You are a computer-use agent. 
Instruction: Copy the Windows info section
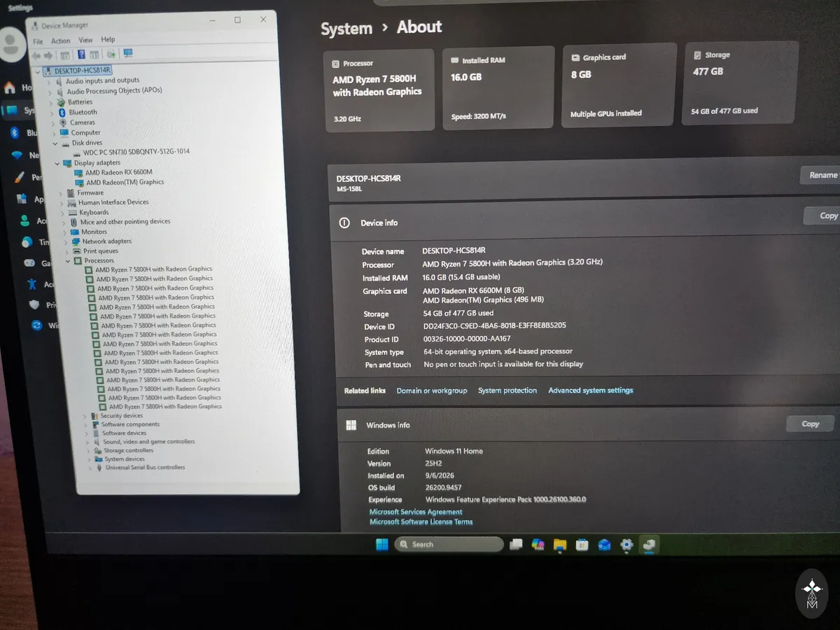tap(810, 423)
